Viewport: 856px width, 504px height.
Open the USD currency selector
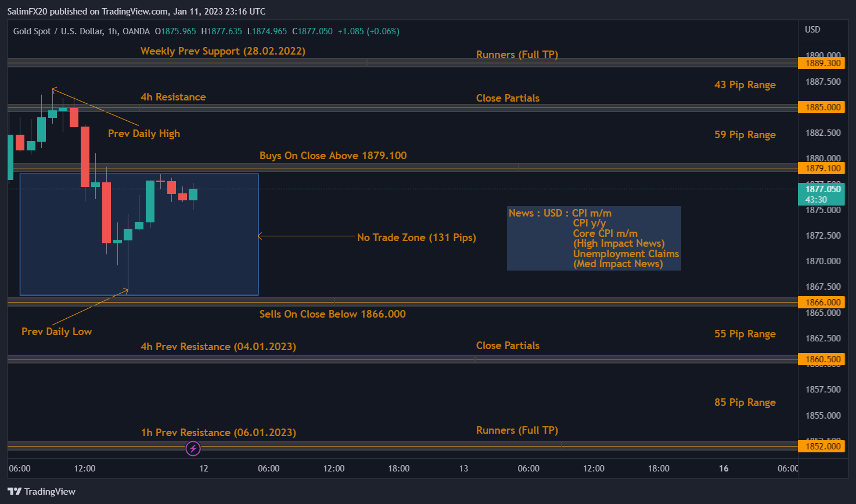point(812,30)
